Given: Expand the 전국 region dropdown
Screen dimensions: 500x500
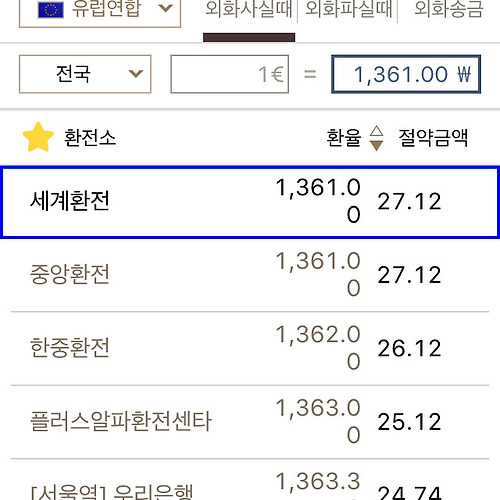Looking at the screenshot, I should (85, 74).
